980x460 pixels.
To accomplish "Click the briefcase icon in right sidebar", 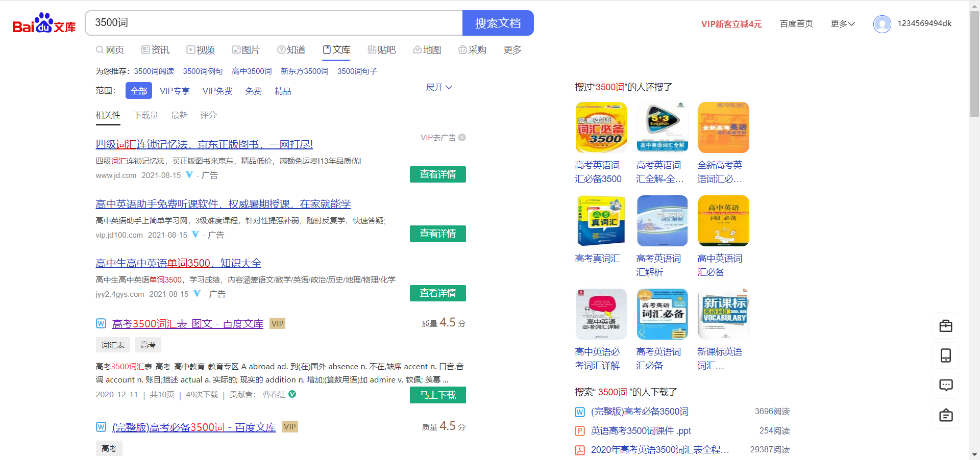I will [946, 325].
